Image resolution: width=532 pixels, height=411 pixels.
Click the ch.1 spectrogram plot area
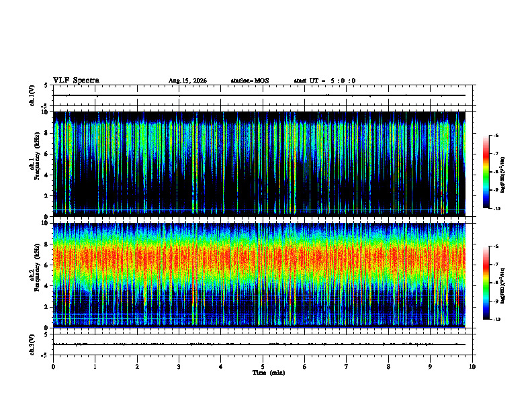[263, 164]
